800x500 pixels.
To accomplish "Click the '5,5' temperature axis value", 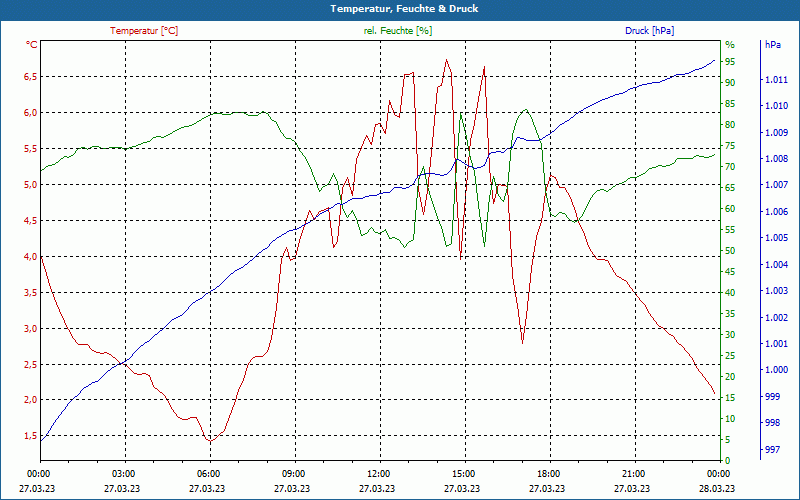I will tap(31, 149).
